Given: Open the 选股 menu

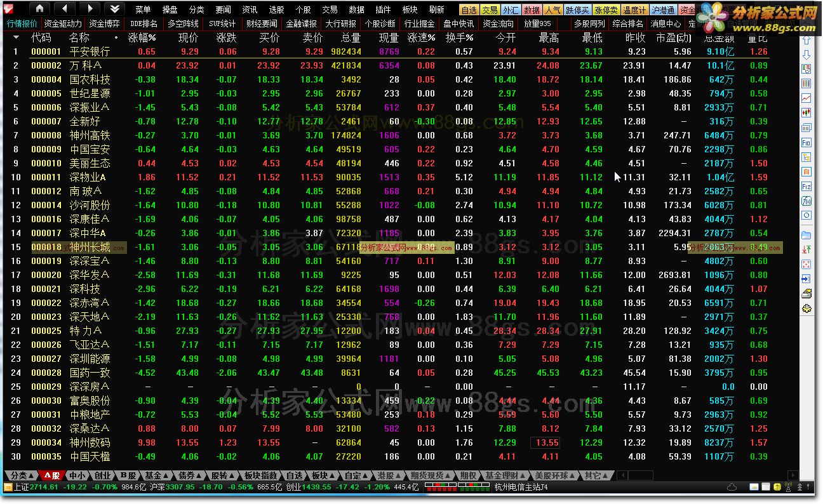Looking at the screenshot, I should [276, 10].
